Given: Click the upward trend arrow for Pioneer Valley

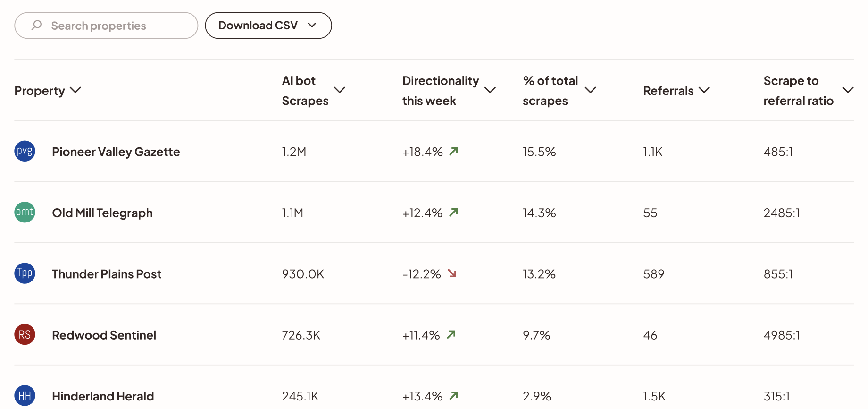Looking at the screenshot, I should click(x=454, y=151).
